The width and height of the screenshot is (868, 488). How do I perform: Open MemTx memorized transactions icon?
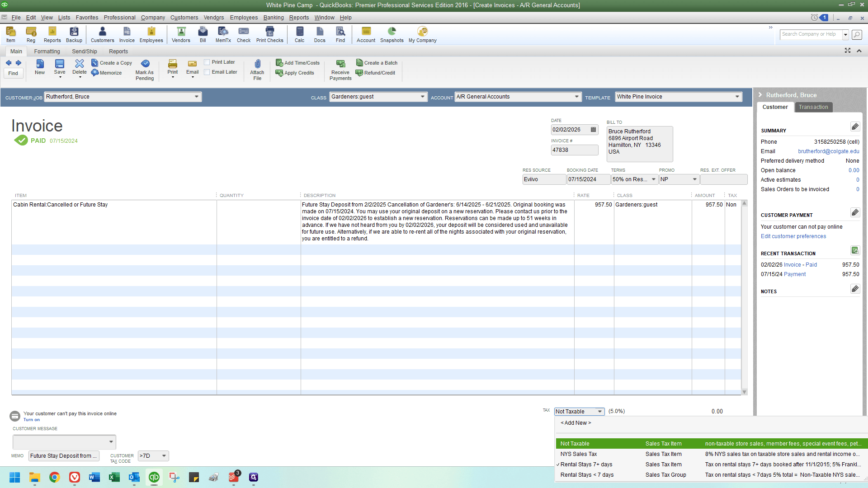223,34
